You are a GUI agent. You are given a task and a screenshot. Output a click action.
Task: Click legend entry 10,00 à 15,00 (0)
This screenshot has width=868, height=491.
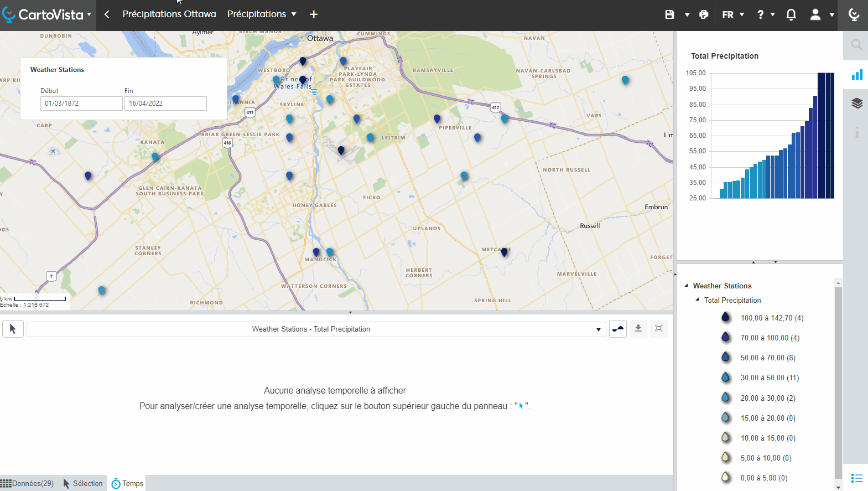click(768, 438)
